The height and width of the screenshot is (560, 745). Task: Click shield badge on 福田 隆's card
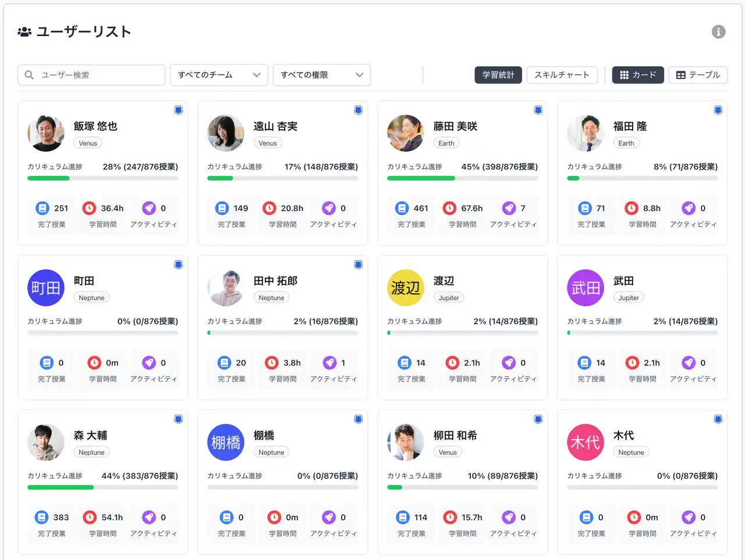(718, 110)
